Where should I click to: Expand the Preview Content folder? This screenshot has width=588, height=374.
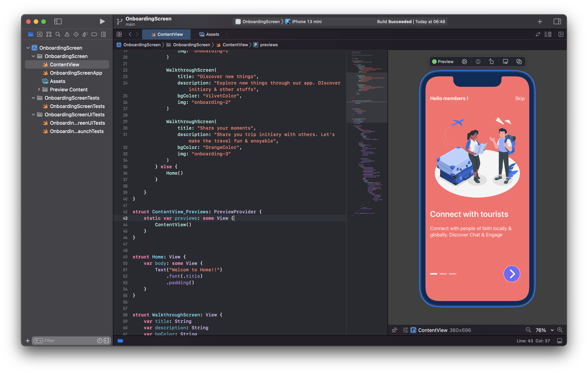(x=39, y=89)
